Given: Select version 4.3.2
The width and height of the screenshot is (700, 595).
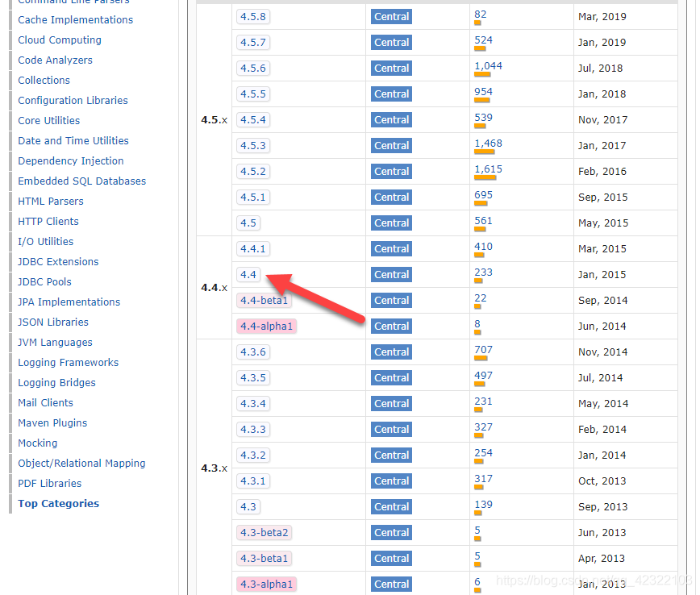Looking at the screenshot, I should 253,456.
